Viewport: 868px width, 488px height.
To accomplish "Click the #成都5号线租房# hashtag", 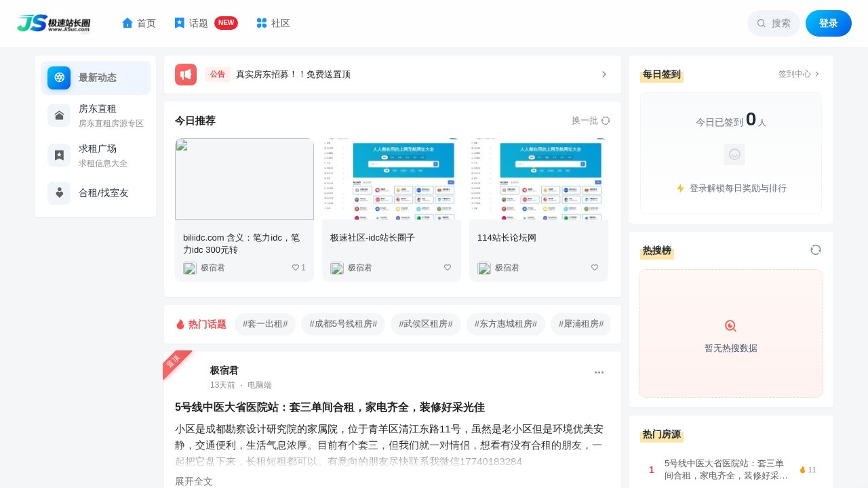I will pyautogui.click(x=343, y=324).
